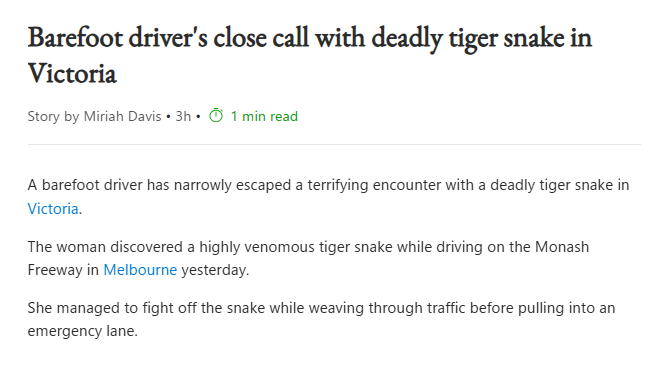Open the Melbourne hyperlink
652x369 pixels.
[x=140, y=270]
